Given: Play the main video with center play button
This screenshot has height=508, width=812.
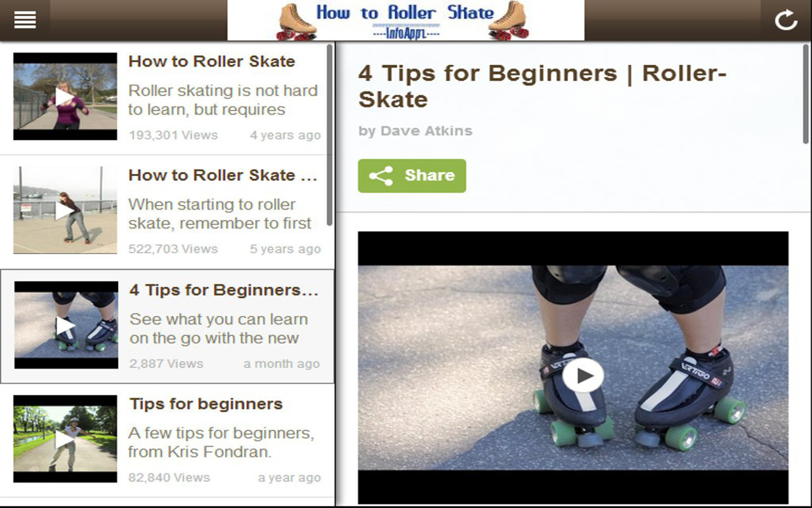Looking at the screenshot, I should [583, 375].
